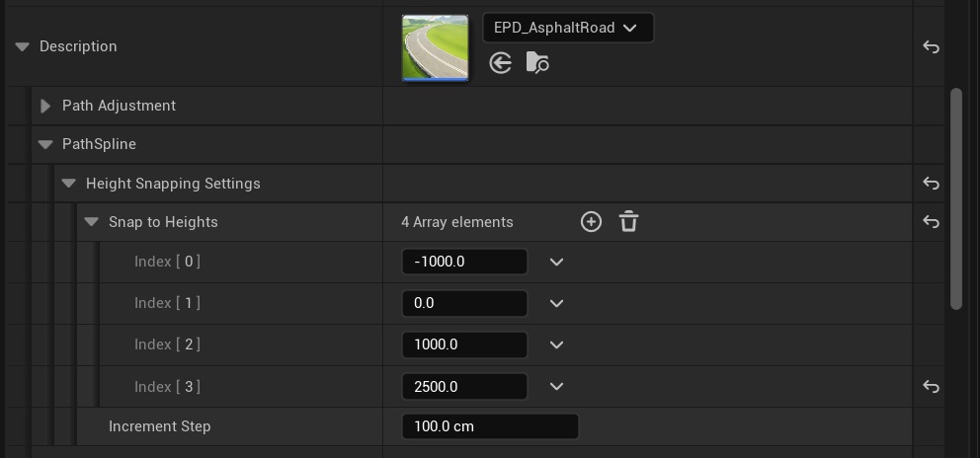Open options chevron for Index 3

556,387
